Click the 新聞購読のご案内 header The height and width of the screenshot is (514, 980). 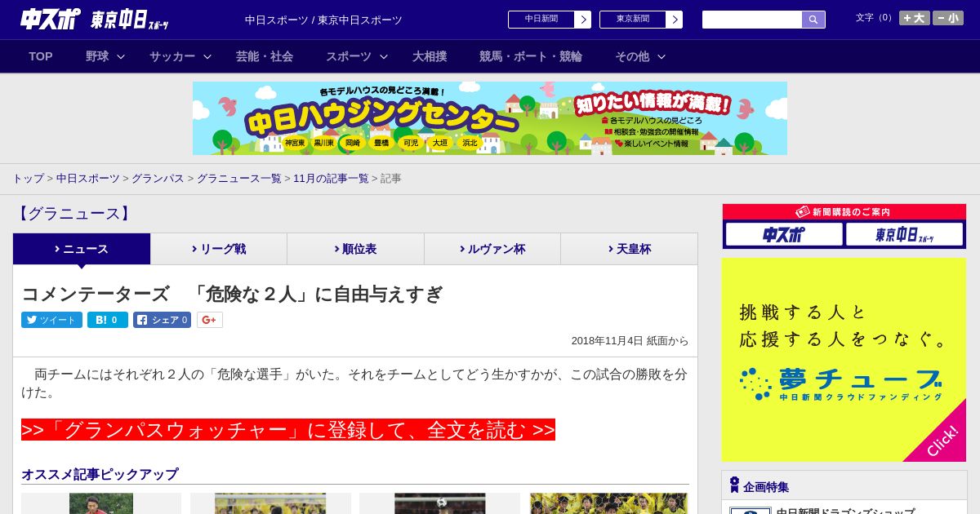tap(844, 212)
